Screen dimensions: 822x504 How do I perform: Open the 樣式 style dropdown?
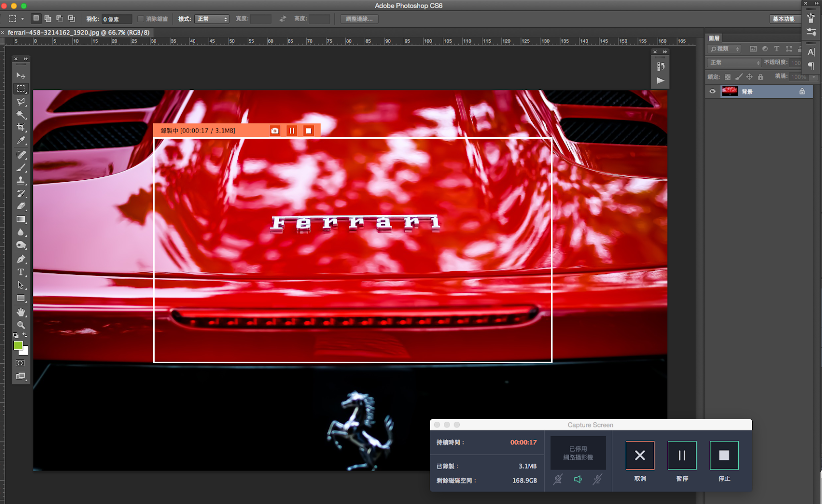(x=212, y=19)
